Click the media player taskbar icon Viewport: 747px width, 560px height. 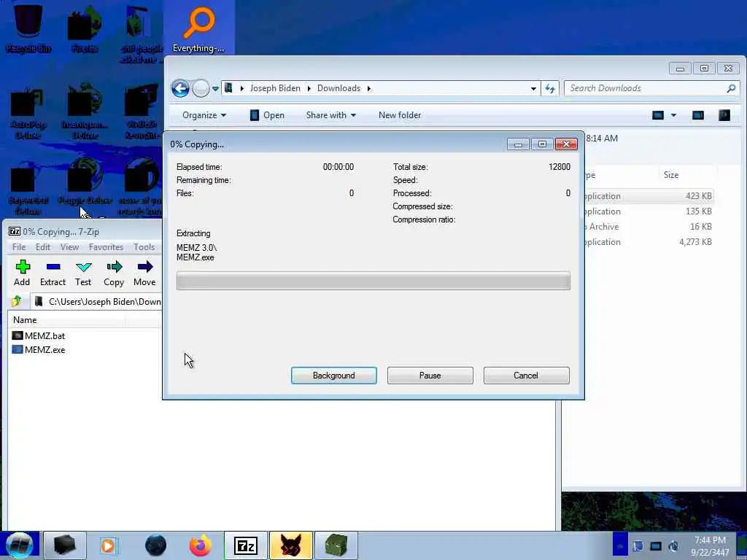(x=109, y=545)
